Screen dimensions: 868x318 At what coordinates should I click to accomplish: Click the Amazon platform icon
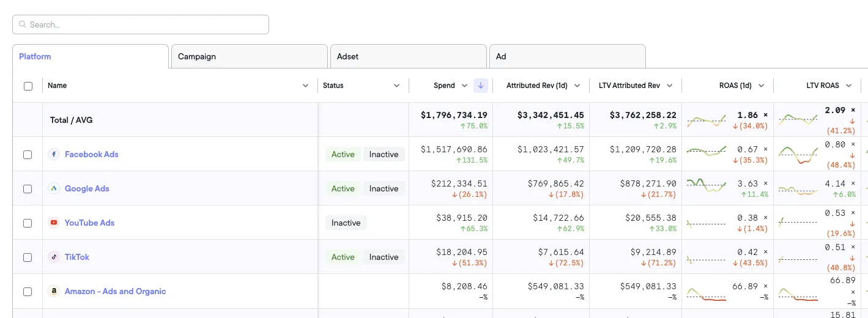point(54,291)
